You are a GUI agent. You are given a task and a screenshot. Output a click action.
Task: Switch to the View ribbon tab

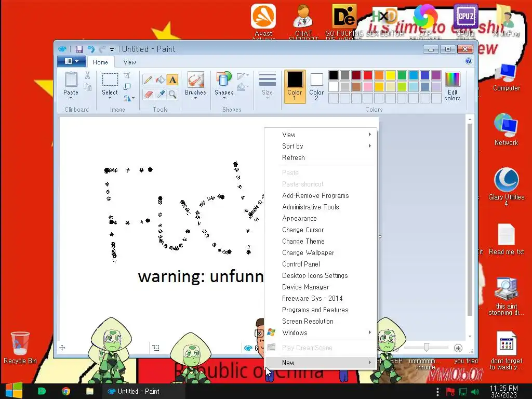[x=129, y=62]
